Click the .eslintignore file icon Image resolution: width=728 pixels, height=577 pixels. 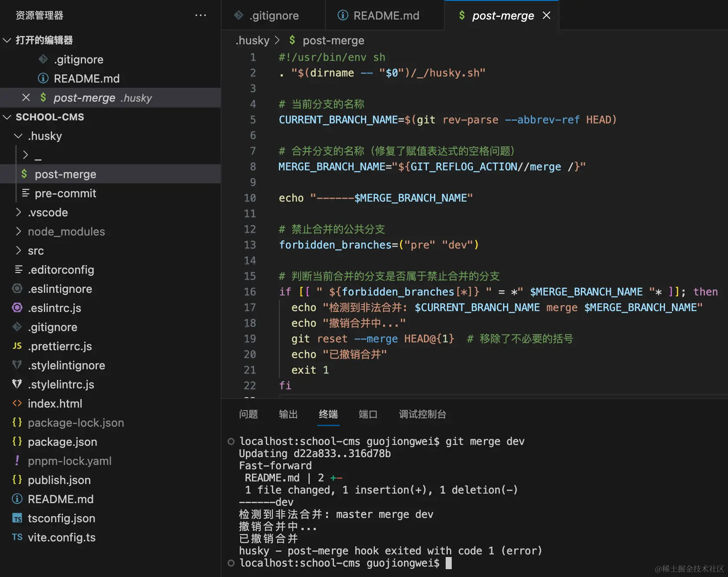click(x=17, y=288)
